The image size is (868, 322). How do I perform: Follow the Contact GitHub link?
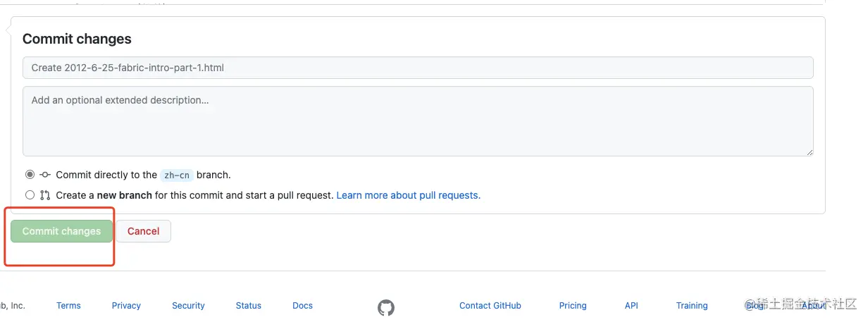490,306
